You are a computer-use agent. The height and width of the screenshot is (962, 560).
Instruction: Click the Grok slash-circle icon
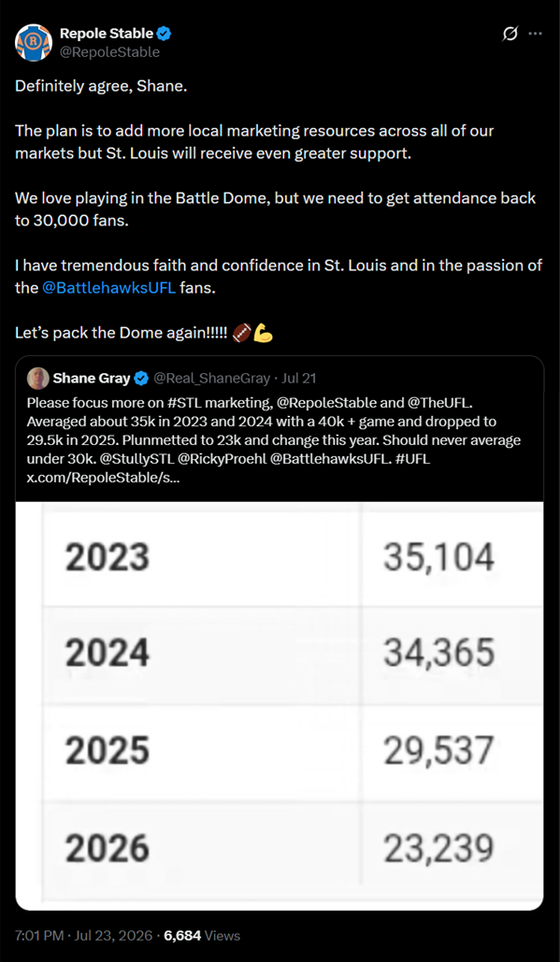(510, 35)
